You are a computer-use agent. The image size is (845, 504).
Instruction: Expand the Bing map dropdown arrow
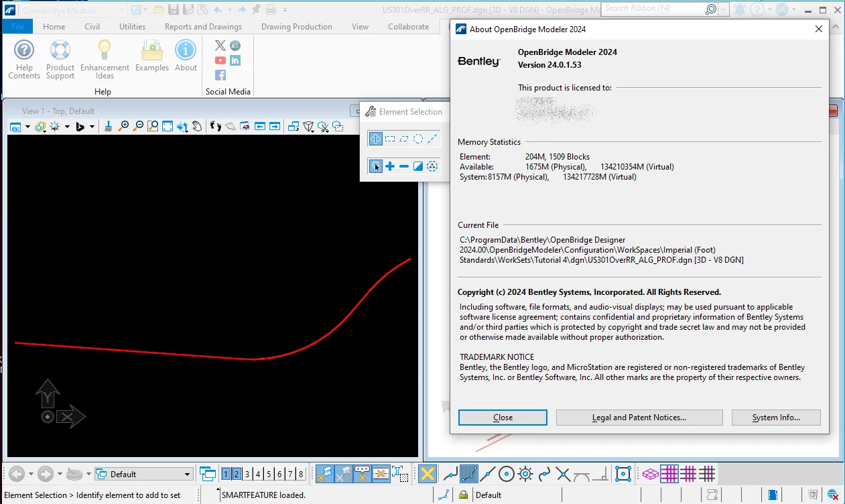pyautogui.click(x=92, y=127)
